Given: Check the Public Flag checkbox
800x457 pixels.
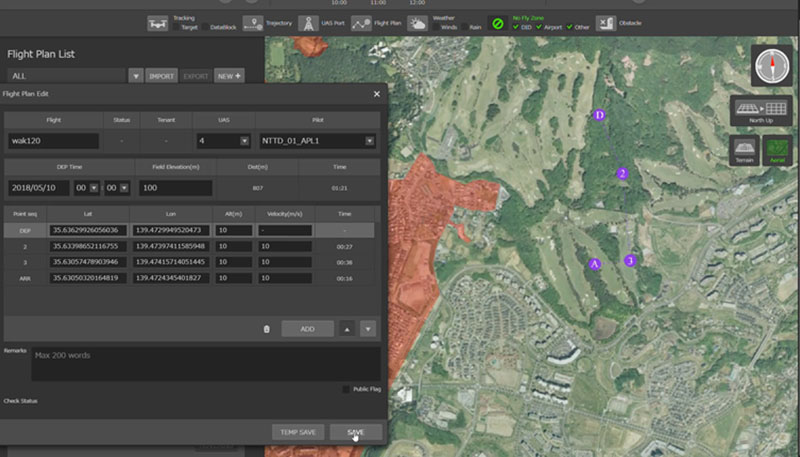Looking at the screenshot, I should click(346, 389).
